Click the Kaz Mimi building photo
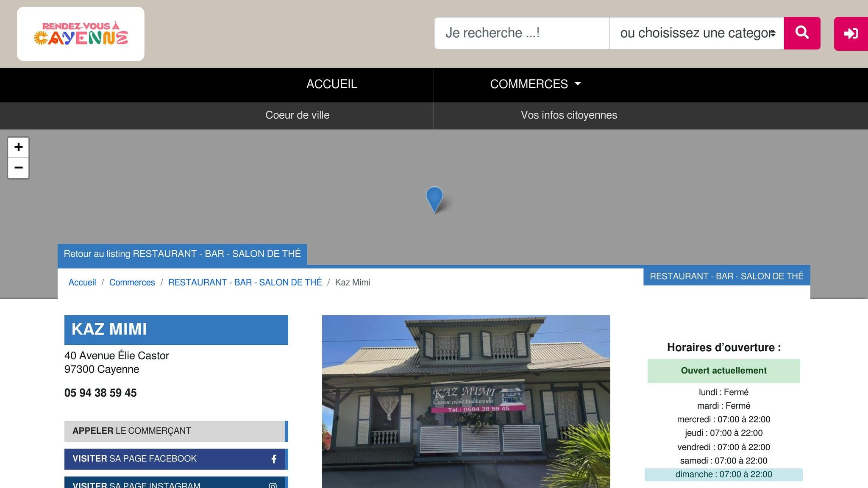868x488 pixels. pos(466,401)
